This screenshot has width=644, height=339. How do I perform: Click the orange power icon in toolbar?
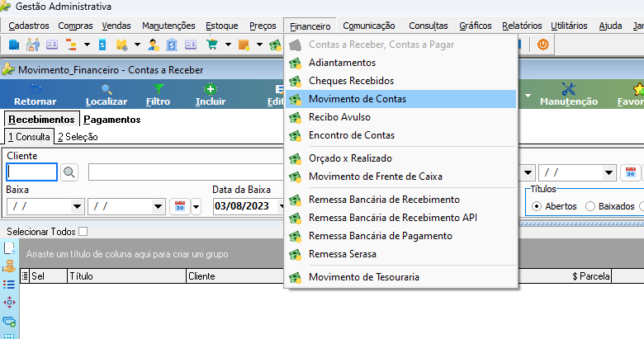point(543,45)
